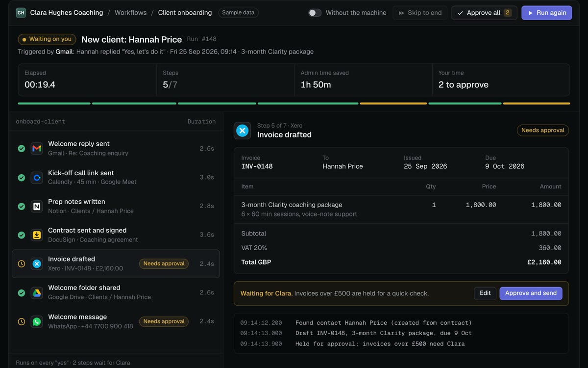Select the Invoice drafted step
588x368 pixels.
coord(116,264)
